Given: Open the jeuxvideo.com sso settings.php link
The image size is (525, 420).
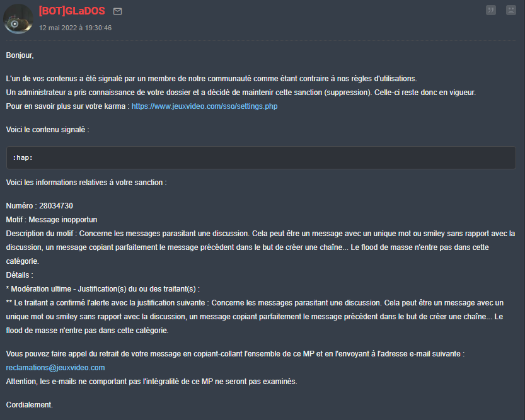Looking at the screenshot, I should click(205, 106).
